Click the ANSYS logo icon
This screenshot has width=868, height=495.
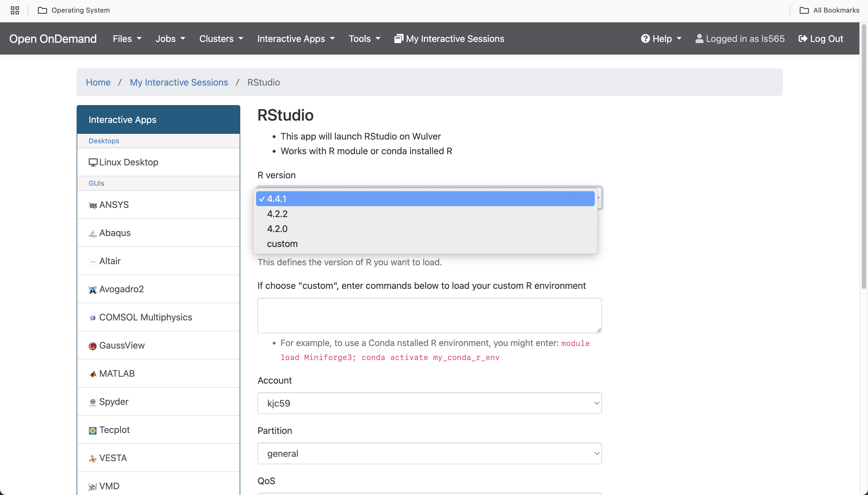[93, 205]
